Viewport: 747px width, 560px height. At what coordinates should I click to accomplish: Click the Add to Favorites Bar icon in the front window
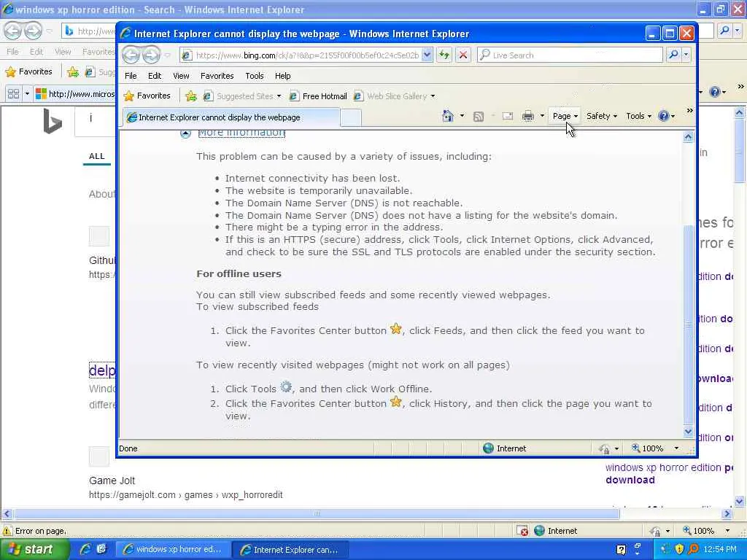(191, 96)
